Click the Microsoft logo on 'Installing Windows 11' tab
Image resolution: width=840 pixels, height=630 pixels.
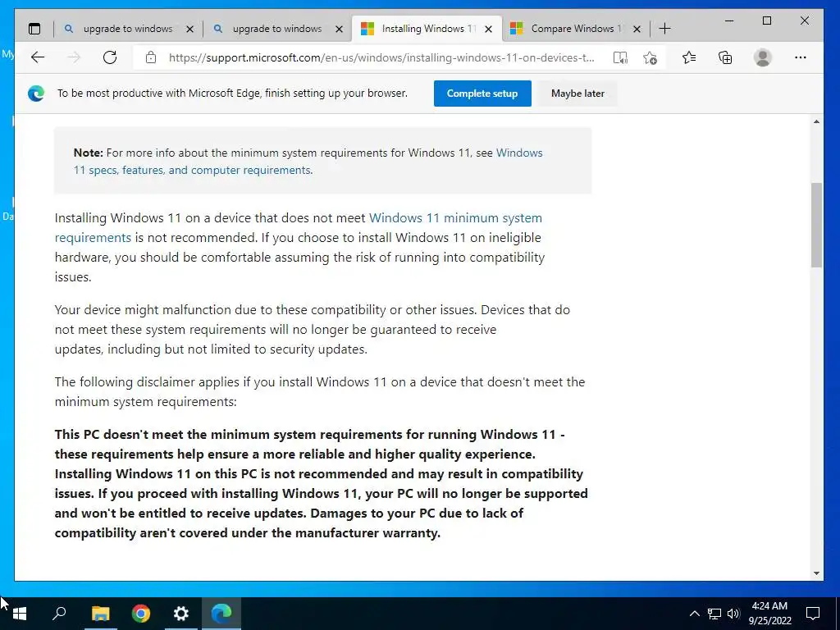pos(367,29)
